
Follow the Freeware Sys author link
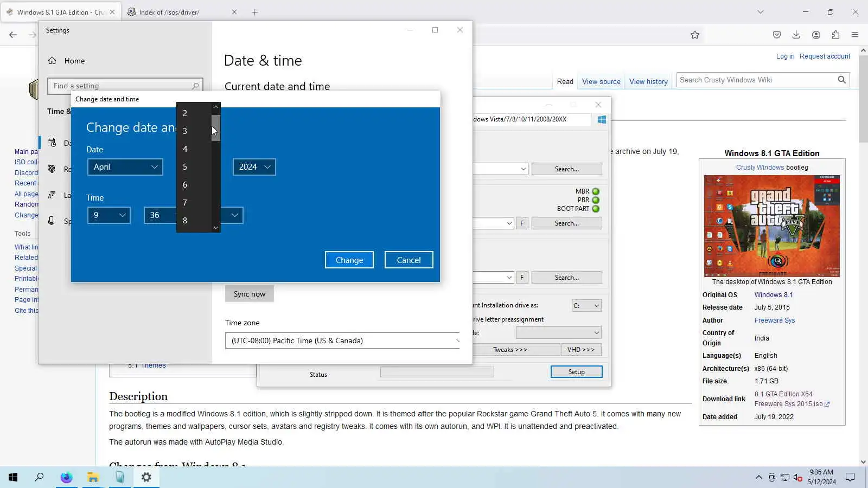(775, 320)
